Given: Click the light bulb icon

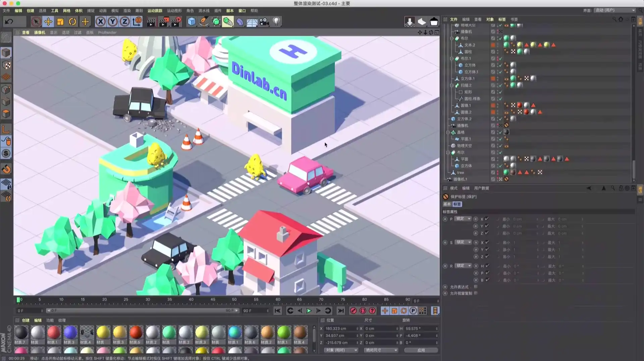Looking at the screenshot, I should pyautogui.click(x=276, y=22).
